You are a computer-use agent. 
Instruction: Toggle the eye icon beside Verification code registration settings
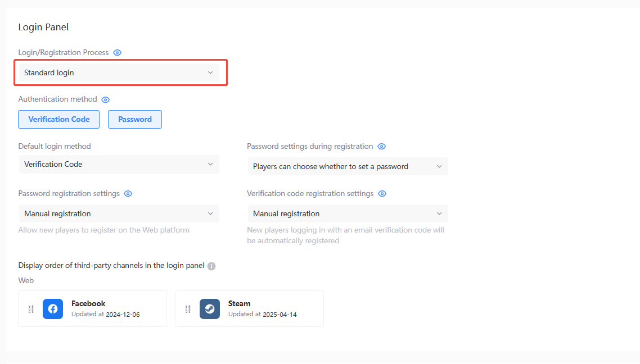[x=382, y=193]
